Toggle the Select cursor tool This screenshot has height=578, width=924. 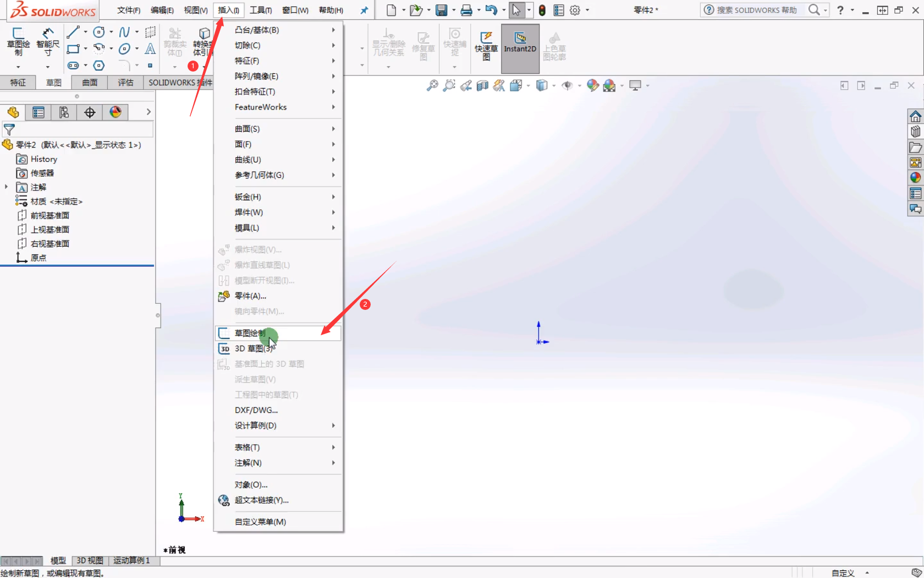point(516,10)
